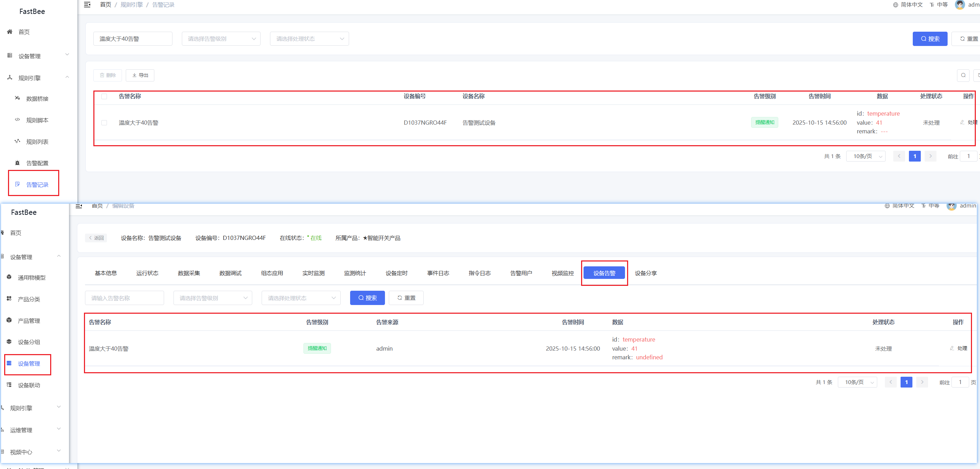Screen dimensions: 980x469
Task: Collapse the top 规则引擎 sidebar menu
Action: coord(38,78)
